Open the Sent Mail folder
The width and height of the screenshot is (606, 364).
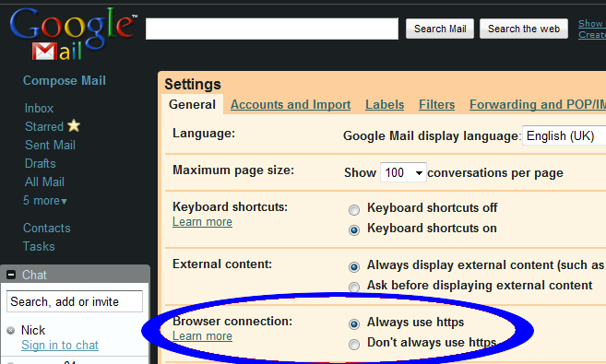(50, 145)
